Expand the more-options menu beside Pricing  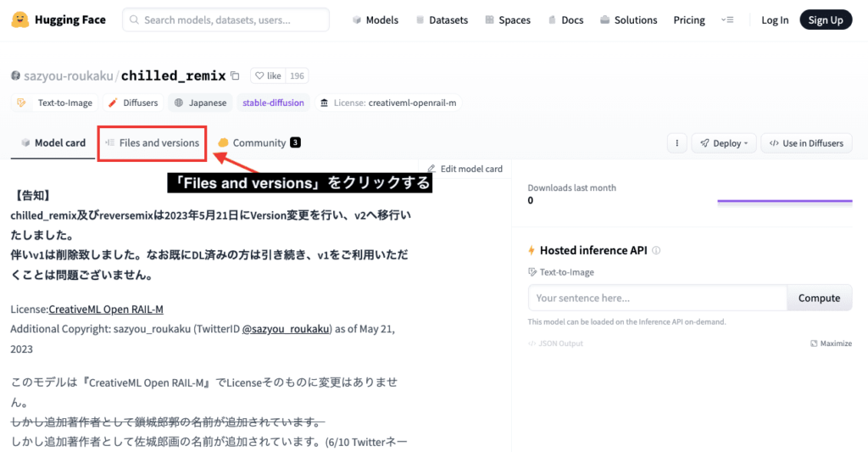727,20
